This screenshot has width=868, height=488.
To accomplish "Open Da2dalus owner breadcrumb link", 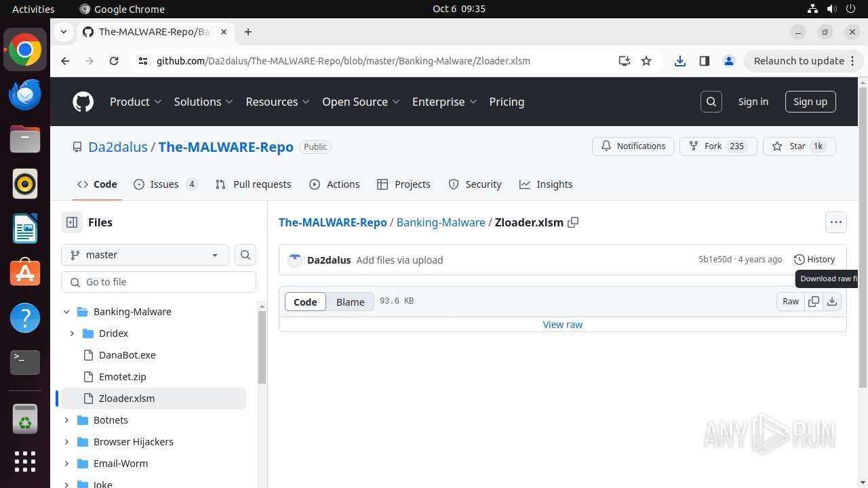I will 118,147.
